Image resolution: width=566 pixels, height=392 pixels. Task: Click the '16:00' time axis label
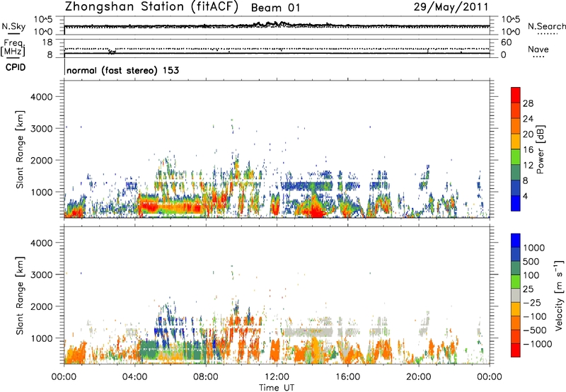[x=347, y=377]
